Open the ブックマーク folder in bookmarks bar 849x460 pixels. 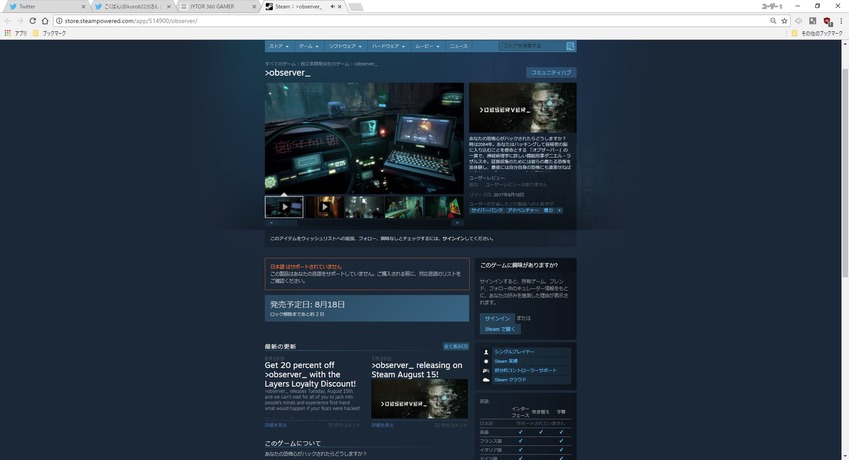click(x=49, y=33)
